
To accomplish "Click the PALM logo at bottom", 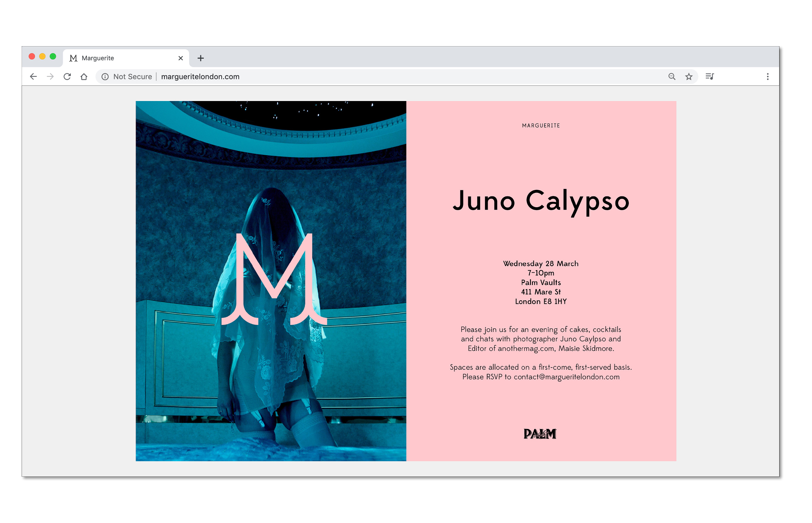I will tap(540, 434).
